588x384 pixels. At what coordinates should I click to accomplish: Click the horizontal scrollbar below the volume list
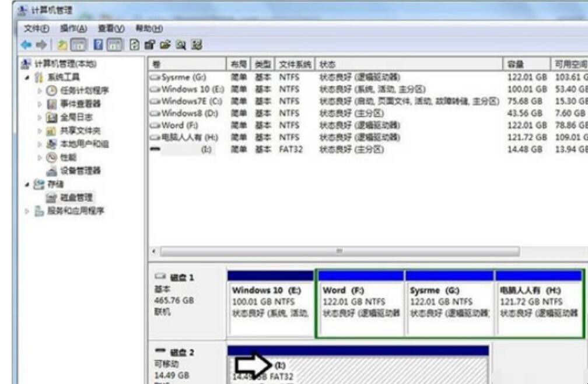point(338,252)
